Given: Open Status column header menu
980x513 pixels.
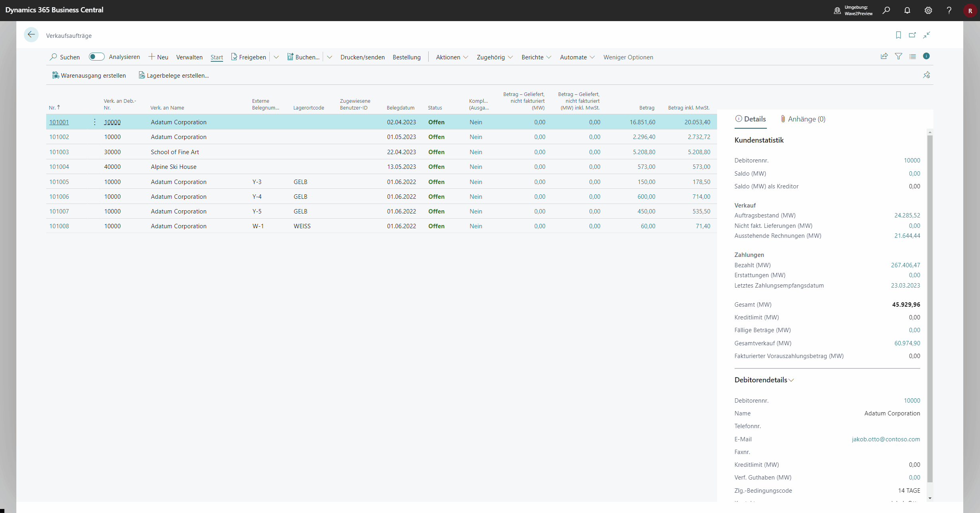Looking at the screenshot, I should pos(435,108).
